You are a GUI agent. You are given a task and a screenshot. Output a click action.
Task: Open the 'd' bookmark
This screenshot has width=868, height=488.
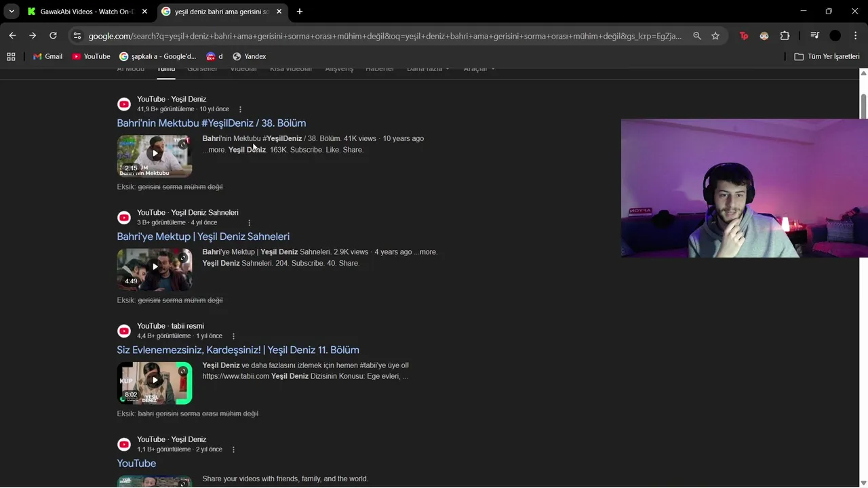tap(214, 56)
